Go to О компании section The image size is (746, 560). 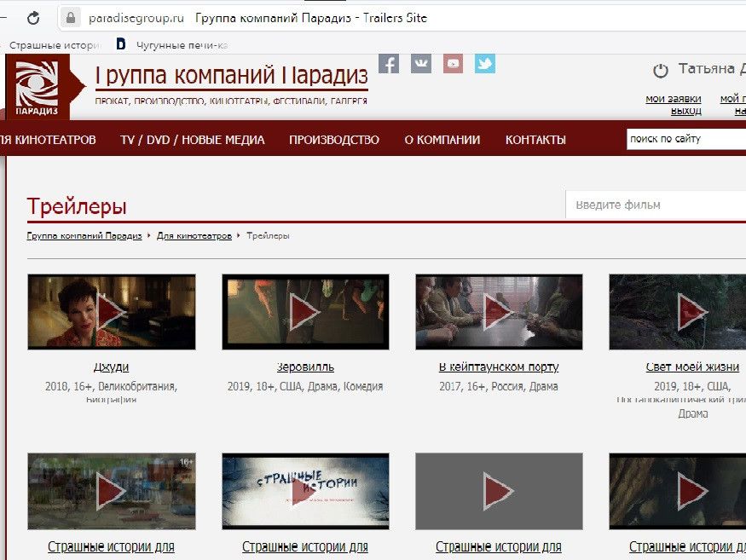point(442,140)
